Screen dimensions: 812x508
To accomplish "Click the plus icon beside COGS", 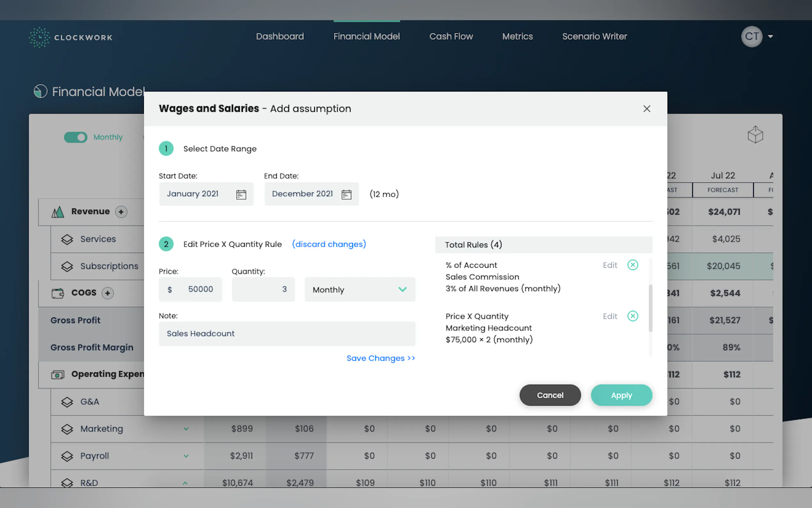I will (x=108, y=293).
